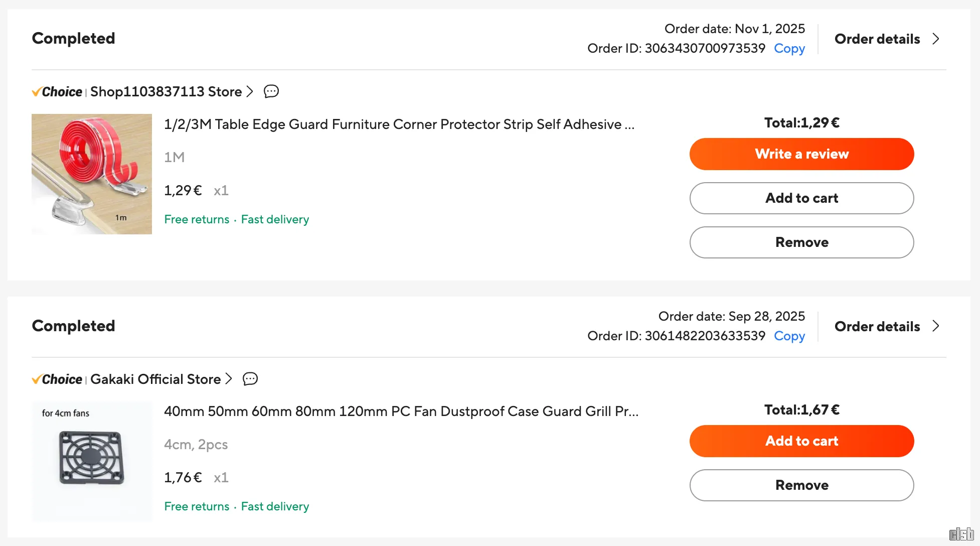Copy order ID 3061482203633539
This screenshot has width=980, height=546.
coord(789,336)
